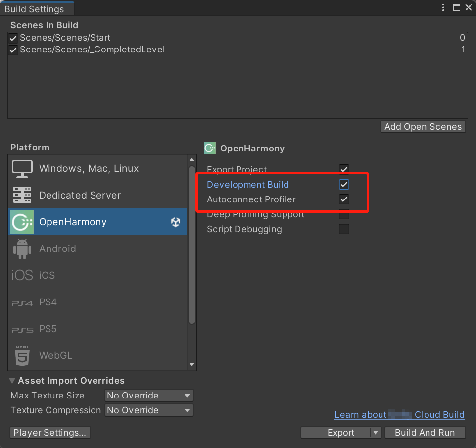Open the Learn about Cloud Build link
Image resolution: width=476 pixels, height=448 pixels.
(399, 415)
